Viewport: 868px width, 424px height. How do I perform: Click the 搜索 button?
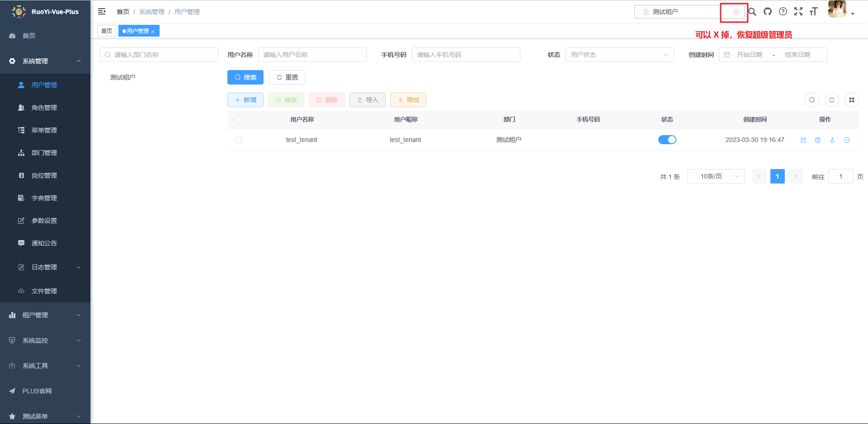[x=245, y=77]
